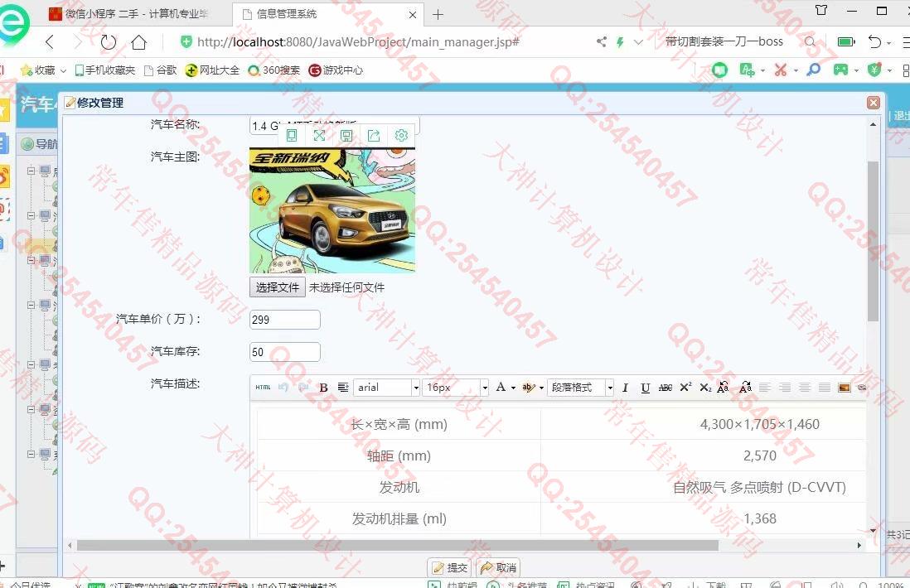The image size is (910, 588).
Task: Click the horizontal scrollbar of the dialog
Action: (398, 546)
